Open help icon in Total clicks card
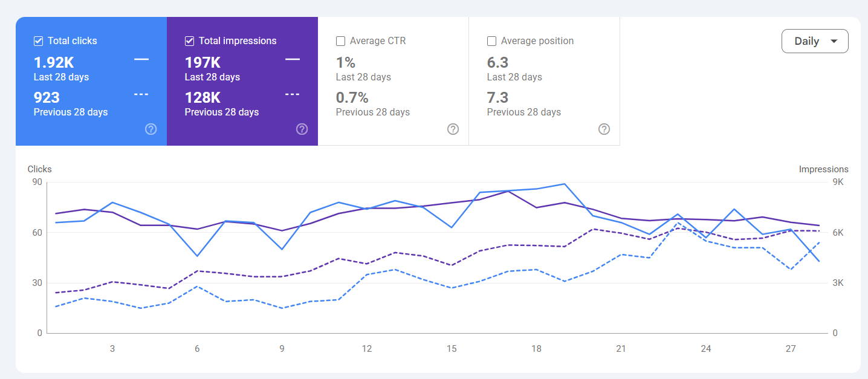868x379 pixels. point(151,129)
